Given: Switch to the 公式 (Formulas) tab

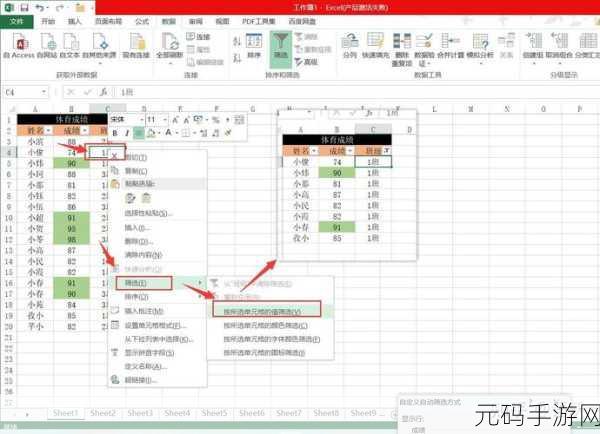Looking at the screenshot, I should coord(142,21).
